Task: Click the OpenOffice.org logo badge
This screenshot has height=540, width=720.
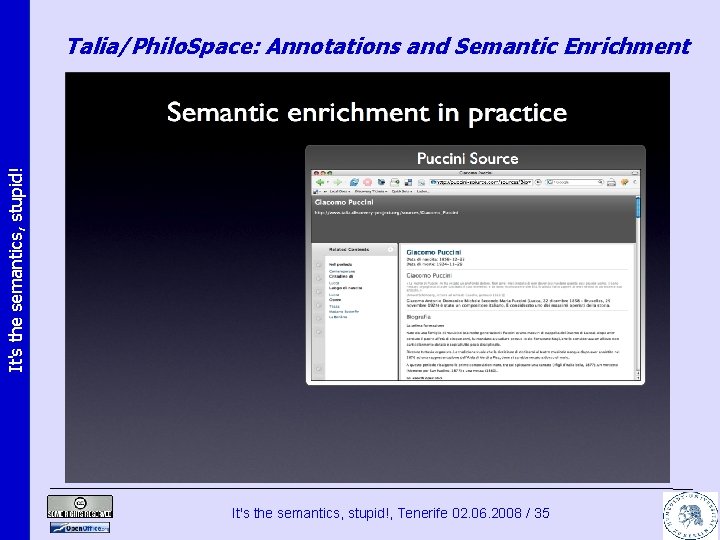Action: [80, 528]
